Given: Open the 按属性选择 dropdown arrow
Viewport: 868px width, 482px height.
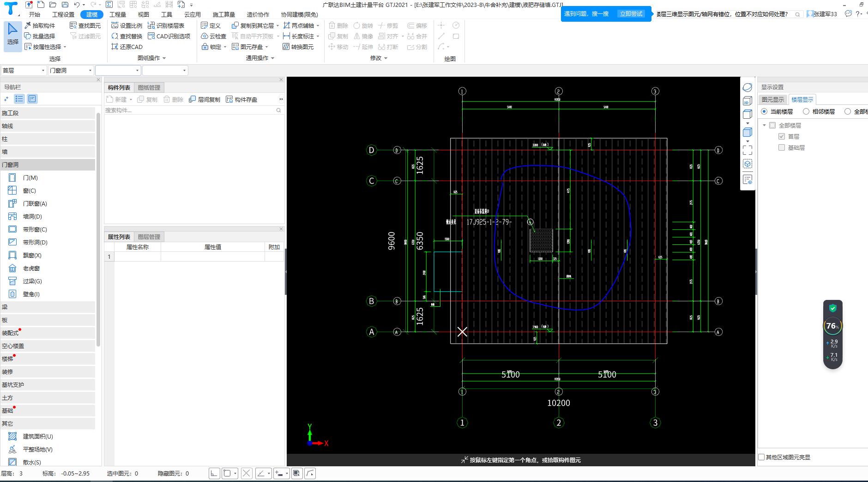Looking at the screenshot, I should [x=65, y=47].
